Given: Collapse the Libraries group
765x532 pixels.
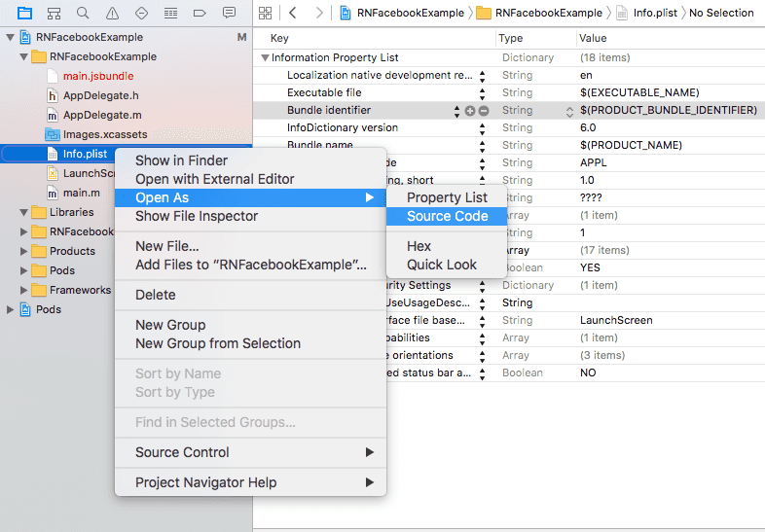Looking at the screenshot, I should pyautogui.click(x=23, y=212).
